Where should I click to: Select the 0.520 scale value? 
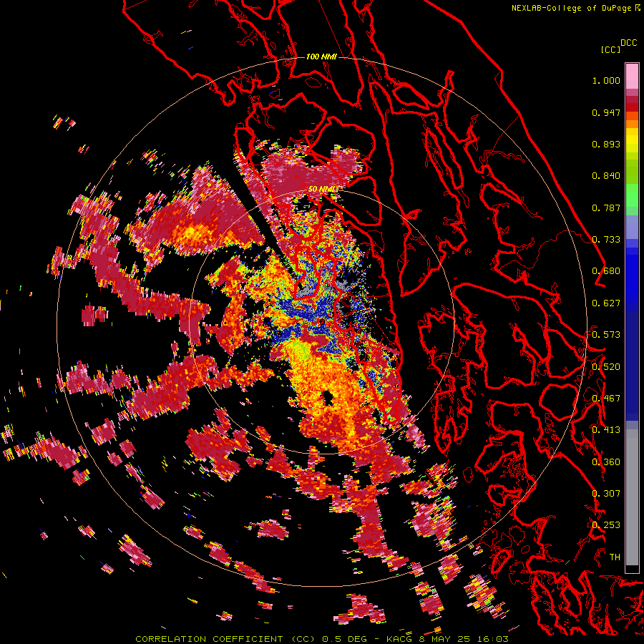click(x=606, y=367)
